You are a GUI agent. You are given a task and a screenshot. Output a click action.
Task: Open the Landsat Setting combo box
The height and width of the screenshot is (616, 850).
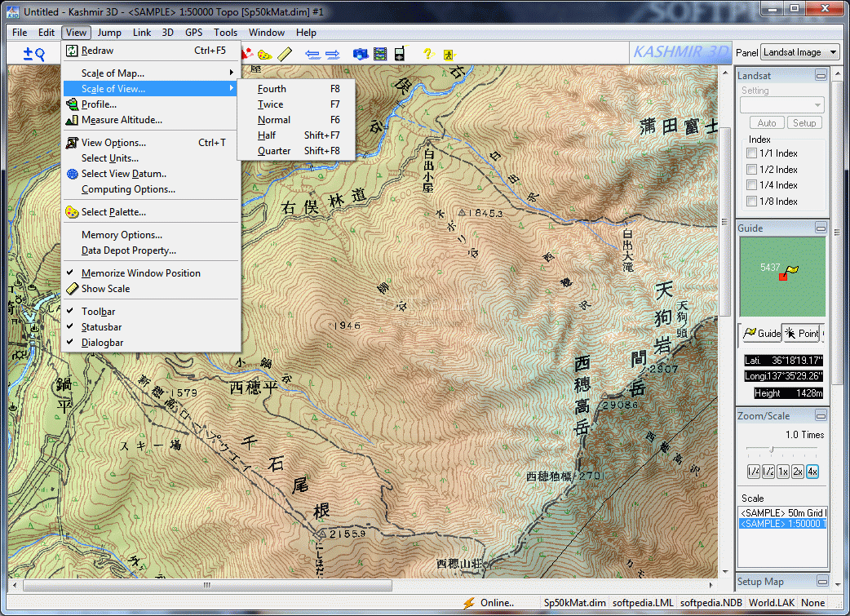[x=782, y=104]
